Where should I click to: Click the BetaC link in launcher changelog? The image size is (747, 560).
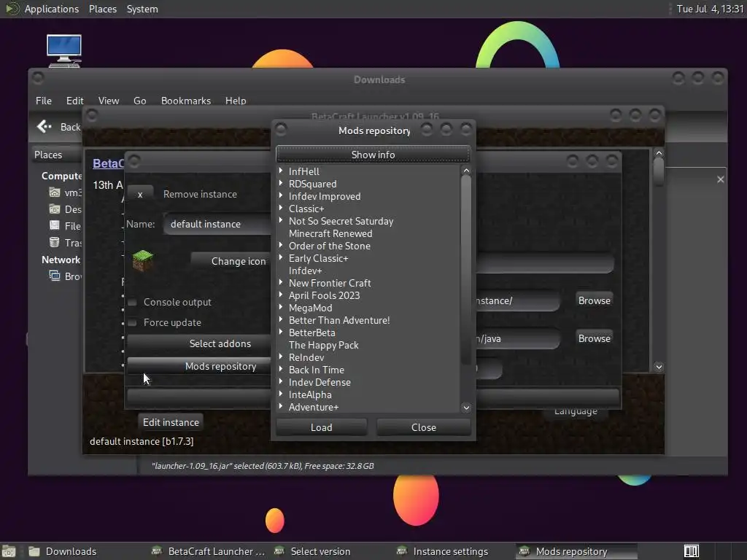click(108, 163)
